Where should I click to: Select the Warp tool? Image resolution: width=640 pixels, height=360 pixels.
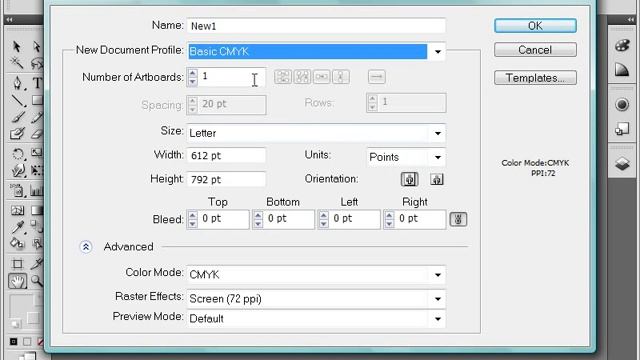point(18,170)
